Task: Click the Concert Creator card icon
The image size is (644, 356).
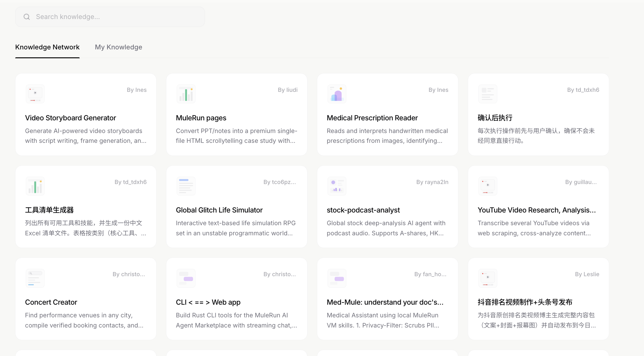Action: point(35,278)
